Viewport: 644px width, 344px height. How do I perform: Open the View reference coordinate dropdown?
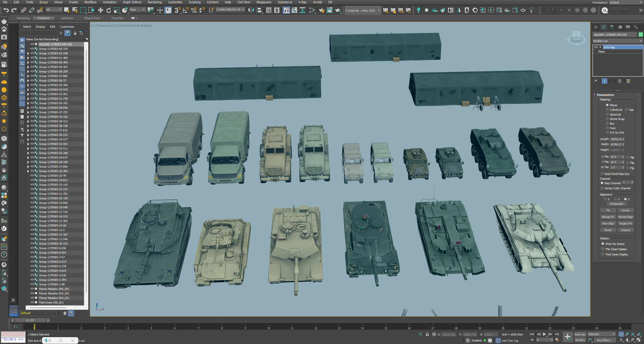click(138, 10)
